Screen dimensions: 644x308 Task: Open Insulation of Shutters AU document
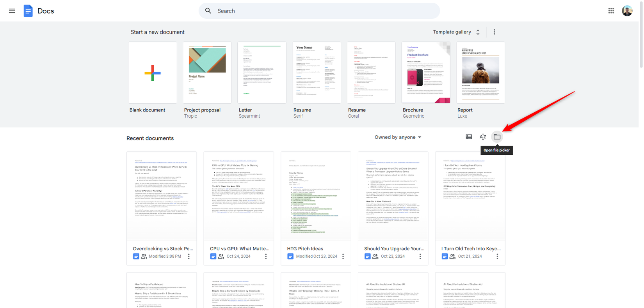470,290
